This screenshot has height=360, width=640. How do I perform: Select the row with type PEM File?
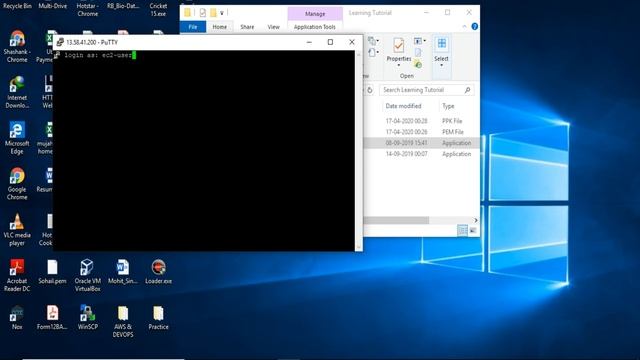point(421,132)
